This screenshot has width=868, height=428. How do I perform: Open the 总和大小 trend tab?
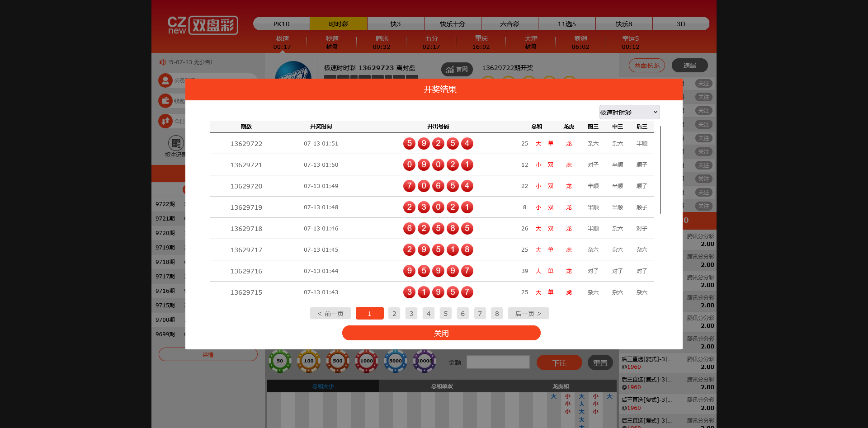pos(323,386)
